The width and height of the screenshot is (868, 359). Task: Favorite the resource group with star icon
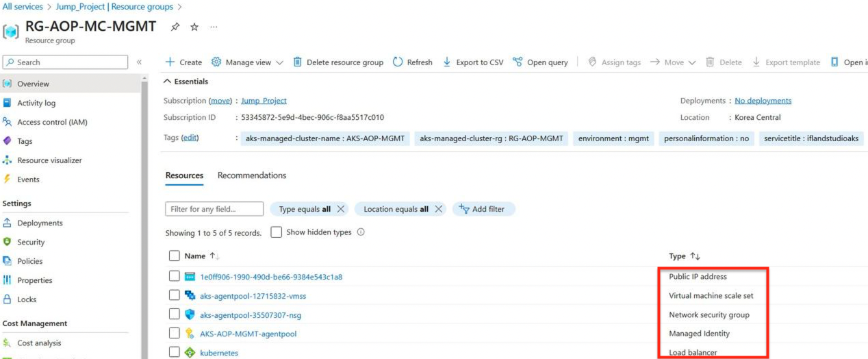(x=194, y=27)
